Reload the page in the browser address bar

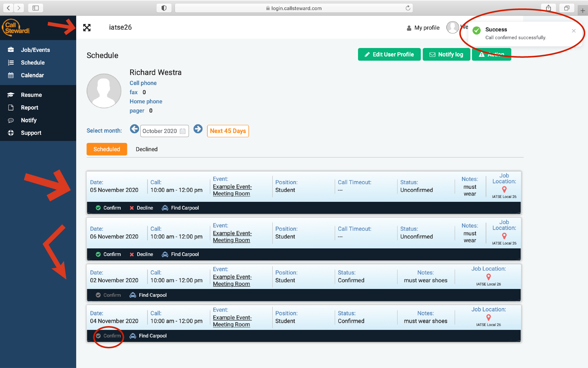tap(408, 8)
